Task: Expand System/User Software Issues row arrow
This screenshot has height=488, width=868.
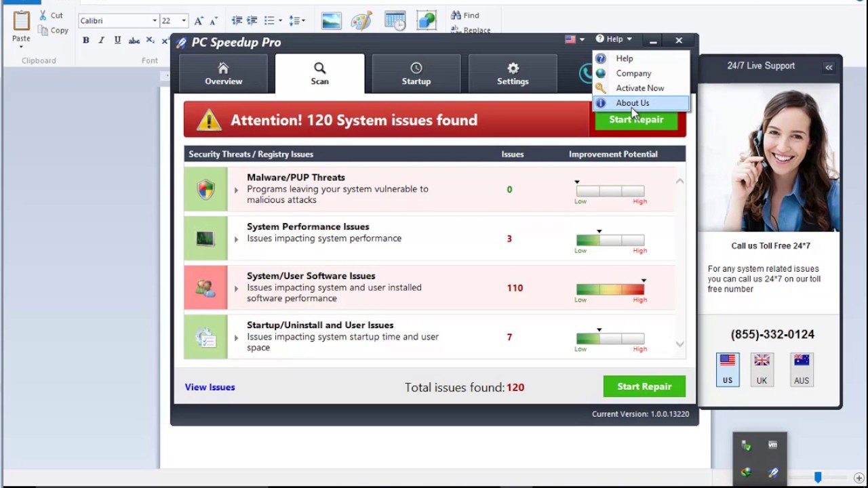Action: click(236, 288)
